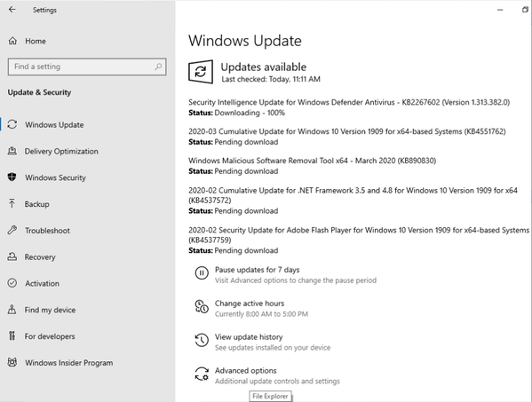
Task: Click the Update & Security section heading
Action: 39,92
